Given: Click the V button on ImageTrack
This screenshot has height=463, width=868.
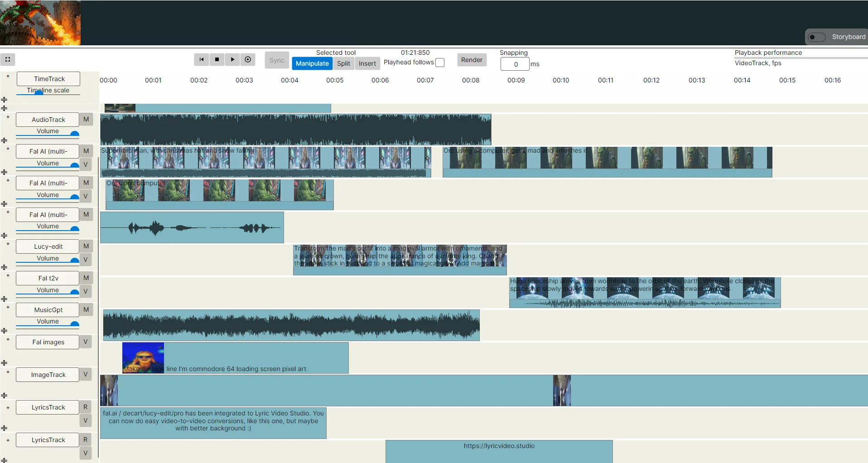Looking at the screenshot, I should point(85,374).
